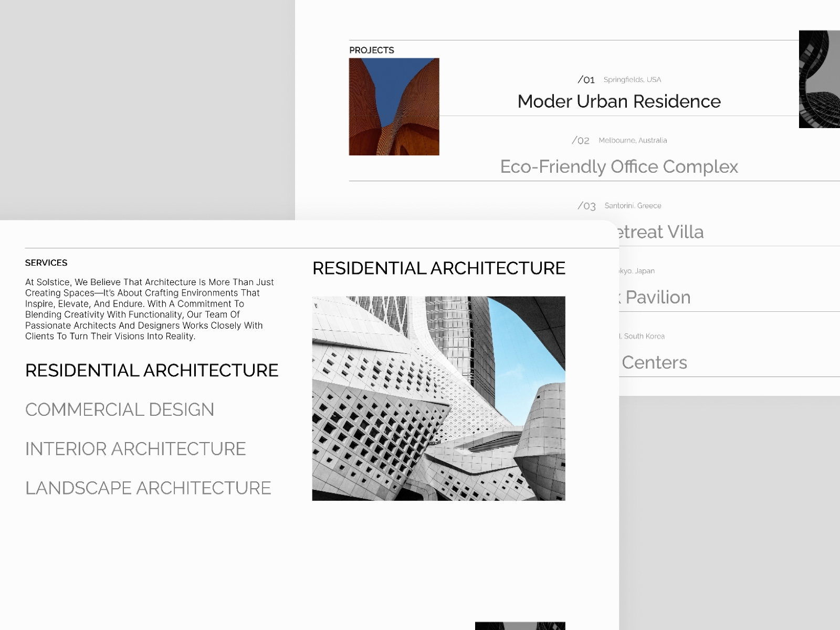Click the Pavilion project title
This screenshot has height=630, width=840.
pos(657,297)
